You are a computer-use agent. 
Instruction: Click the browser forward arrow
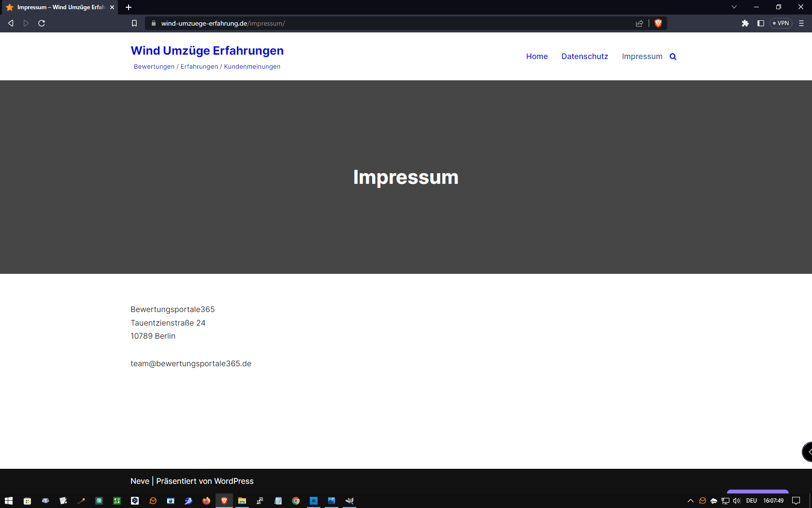point(26,23)
